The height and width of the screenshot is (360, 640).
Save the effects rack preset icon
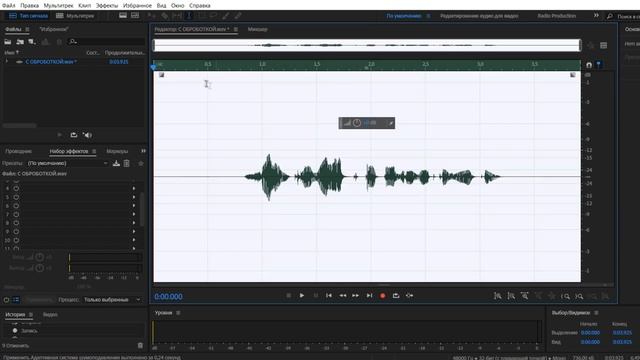(x=116, y=163)
